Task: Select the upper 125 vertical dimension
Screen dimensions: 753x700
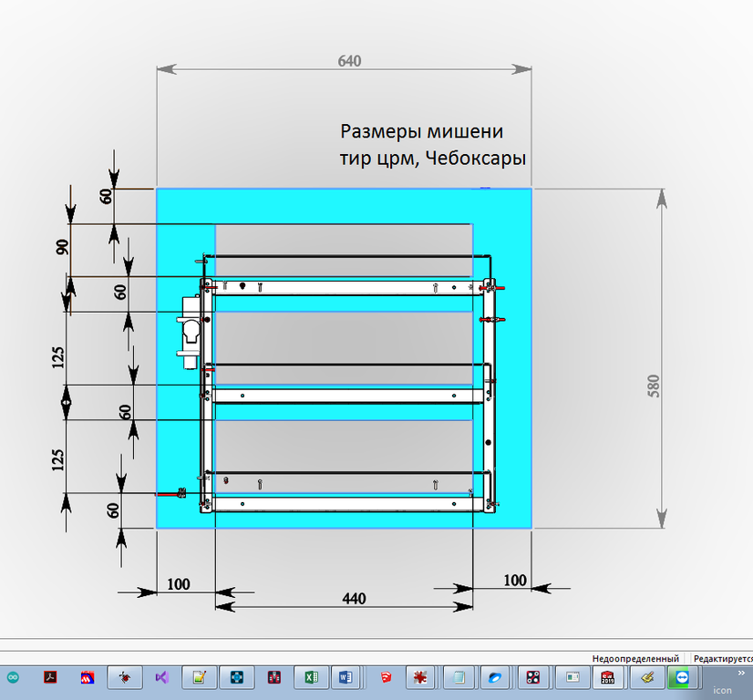Action: (x=58, y=357)
